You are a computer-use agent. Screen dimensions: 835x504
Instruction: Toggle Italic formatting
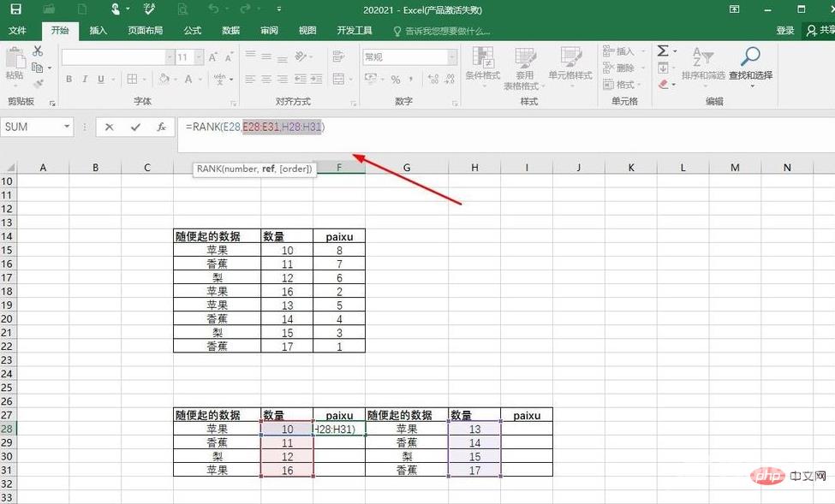click(x=85, y=80)
